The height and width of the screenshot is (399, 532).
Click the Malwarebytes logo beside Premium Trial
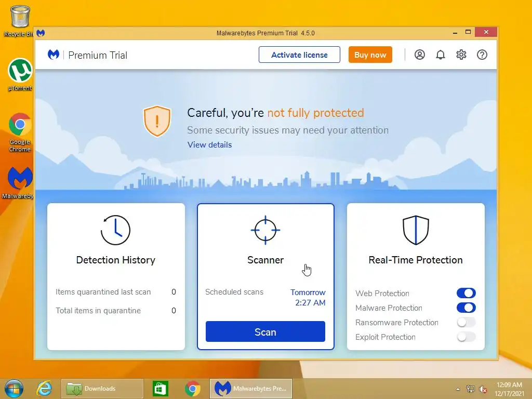click(x=54, y=55)
